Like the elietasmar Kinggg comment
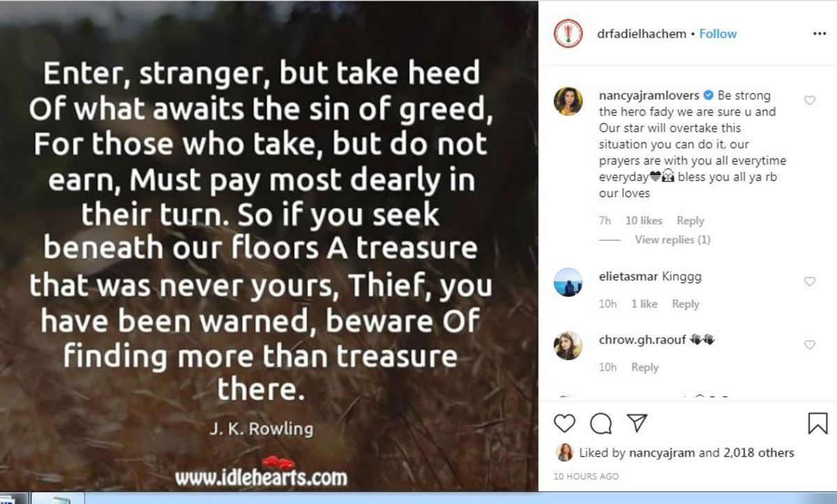This screenshot has height=504, width=837. (x=810, y=282)
